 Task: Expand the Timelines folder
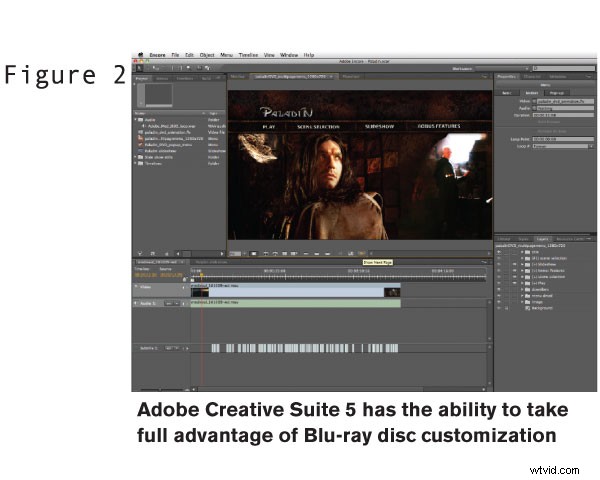(x=135, y=163)
